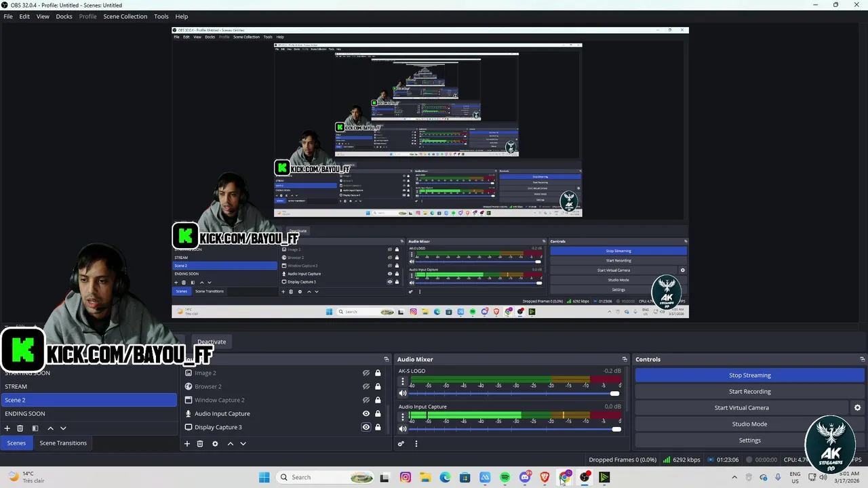Open the Scene Collection menu

pos(125,16)
